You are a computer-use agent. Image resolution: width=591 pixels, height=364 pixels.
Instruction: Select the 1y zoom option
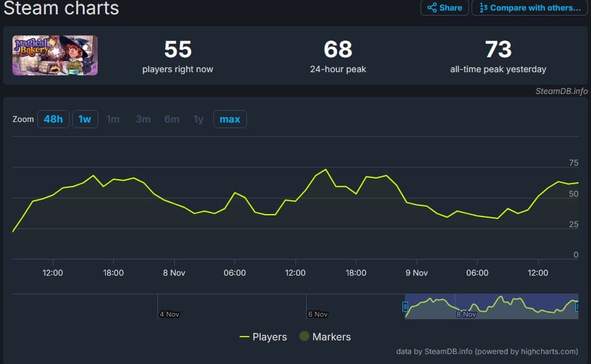[x=198, y=119]
